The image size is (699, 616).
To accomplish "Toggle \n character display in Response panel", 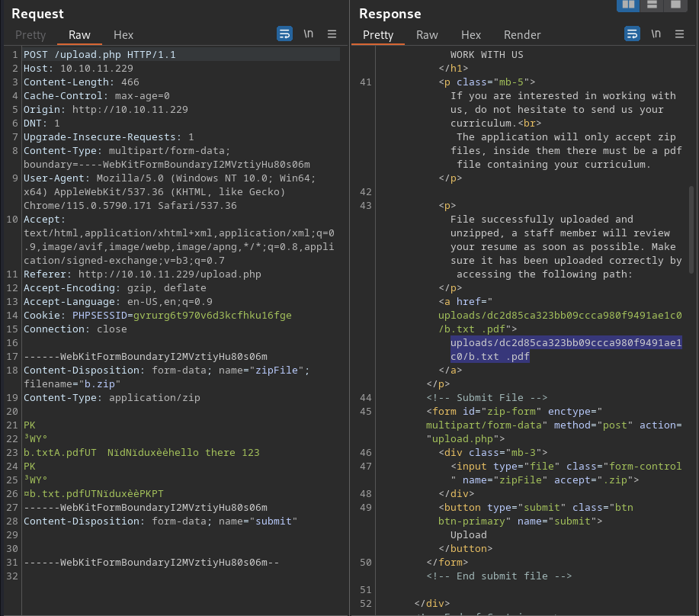I will point(656,34).
